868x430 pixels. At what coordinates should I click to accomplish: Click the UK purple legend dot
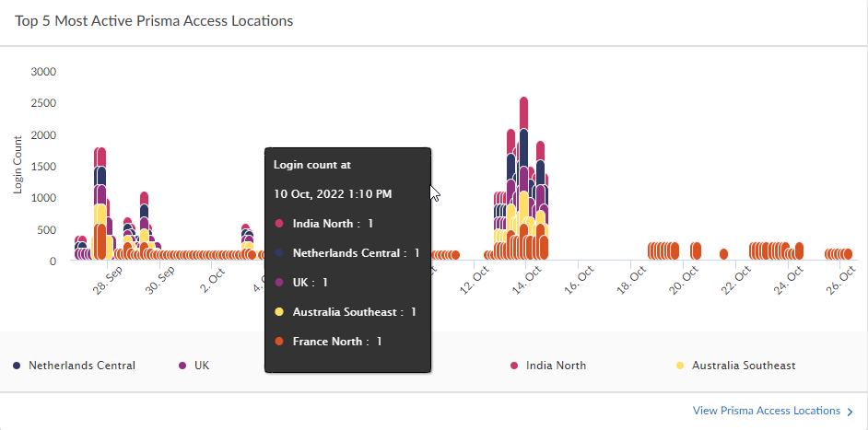[x=182, y=366]
